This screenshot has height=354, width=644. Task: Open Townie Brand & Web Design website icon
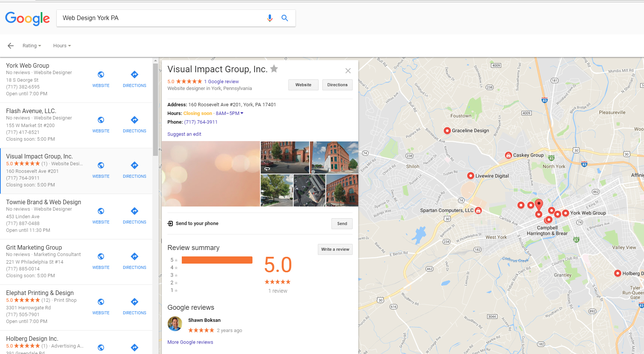101,211
